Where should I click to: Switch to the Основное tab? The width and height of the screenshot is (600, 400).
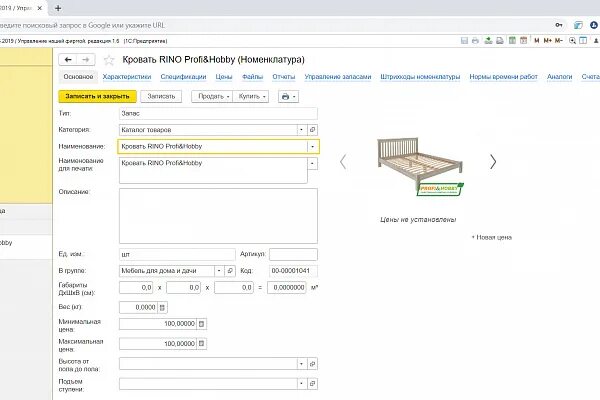point(78,77)
